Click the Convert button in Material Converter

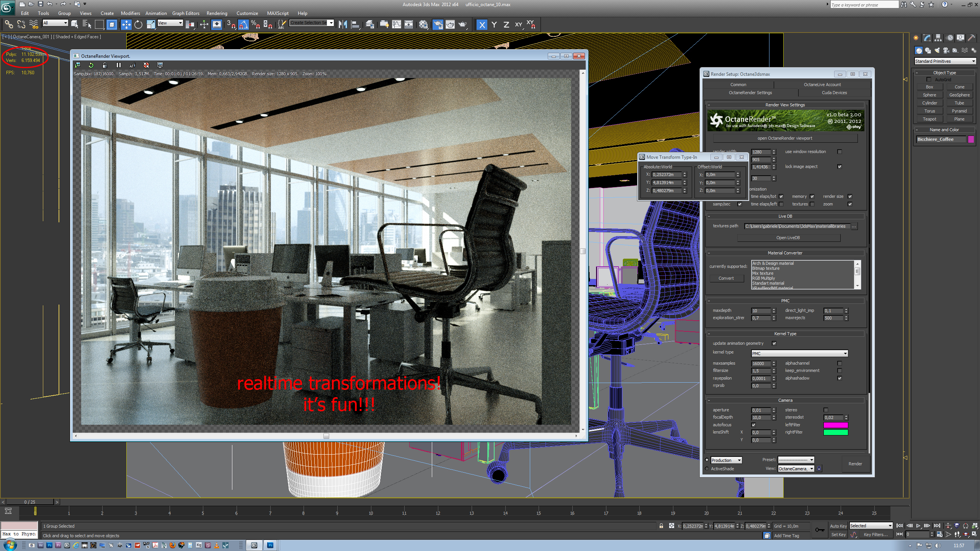pyautogui.click(x=726, y=278)
